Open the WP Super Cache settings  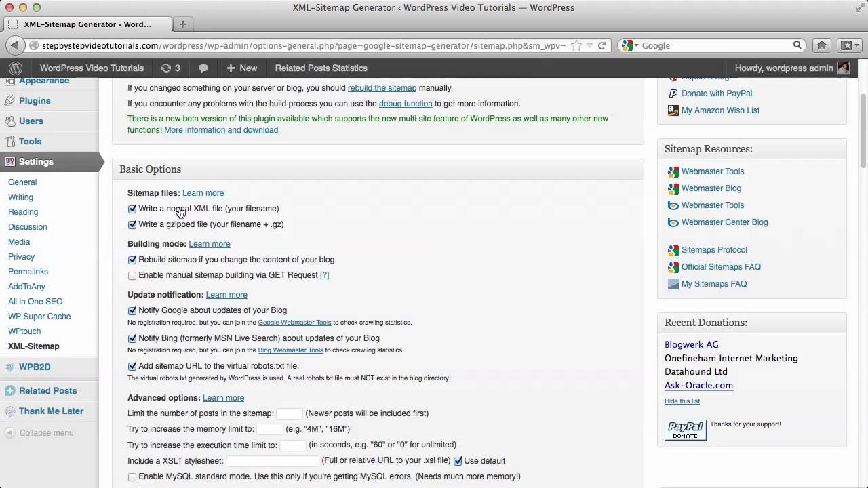click(x=39, y=317)
